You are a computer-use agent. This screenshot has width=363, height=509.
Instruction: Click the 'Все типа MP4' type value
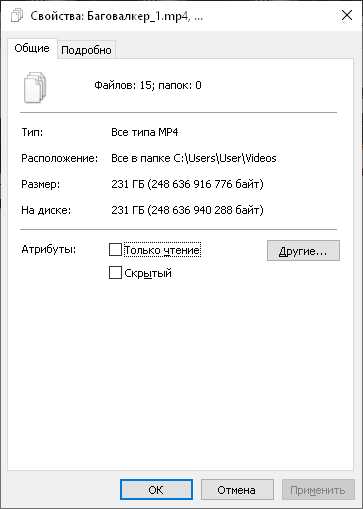[145, 132]
